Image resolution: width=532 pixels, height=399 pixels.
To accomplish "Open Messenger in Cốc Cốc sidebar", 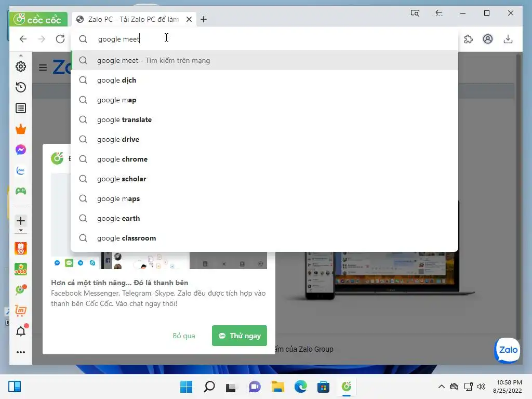I will click(x=21, y=150).
